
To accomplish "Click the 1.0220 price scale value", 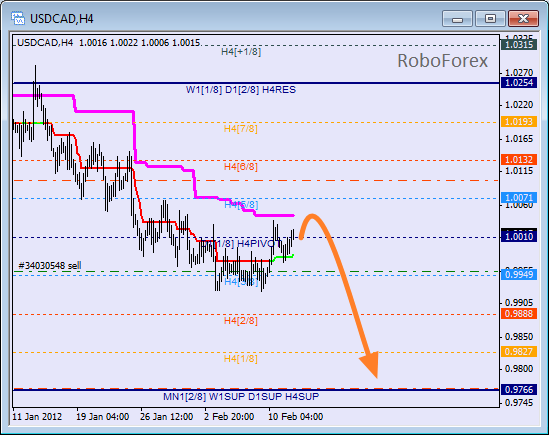I will pyautogui.click(x=519, y=105).
